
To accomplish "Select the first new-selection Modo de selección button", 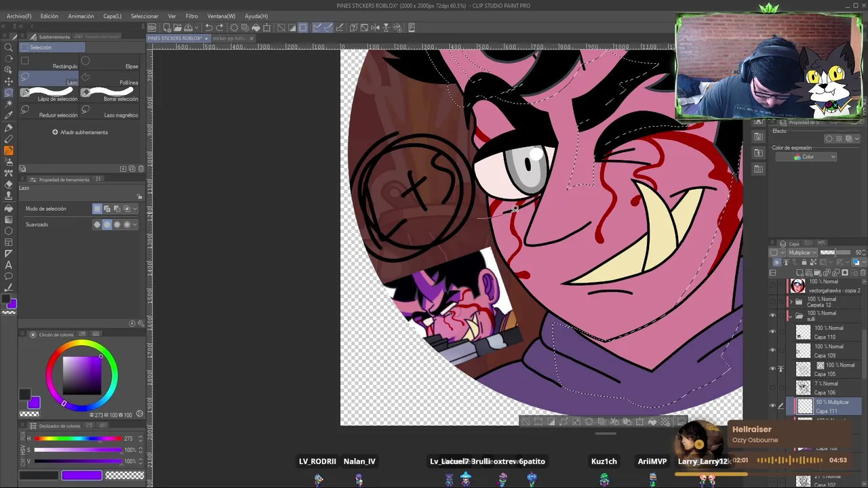I will [x=97, y=209].
